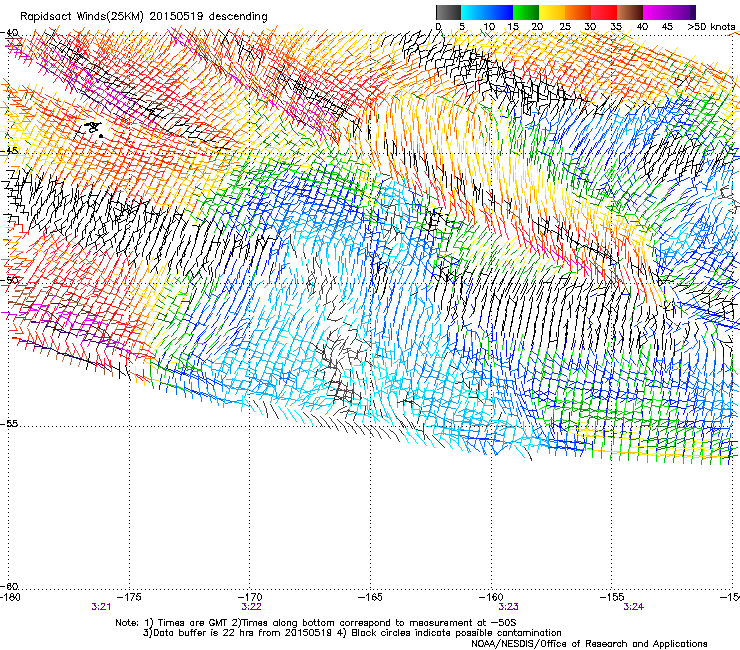Select the yellow 20-25 knots legend swatch
The height and width of the screenshot is (650, 740).
[x=552, y=12]
